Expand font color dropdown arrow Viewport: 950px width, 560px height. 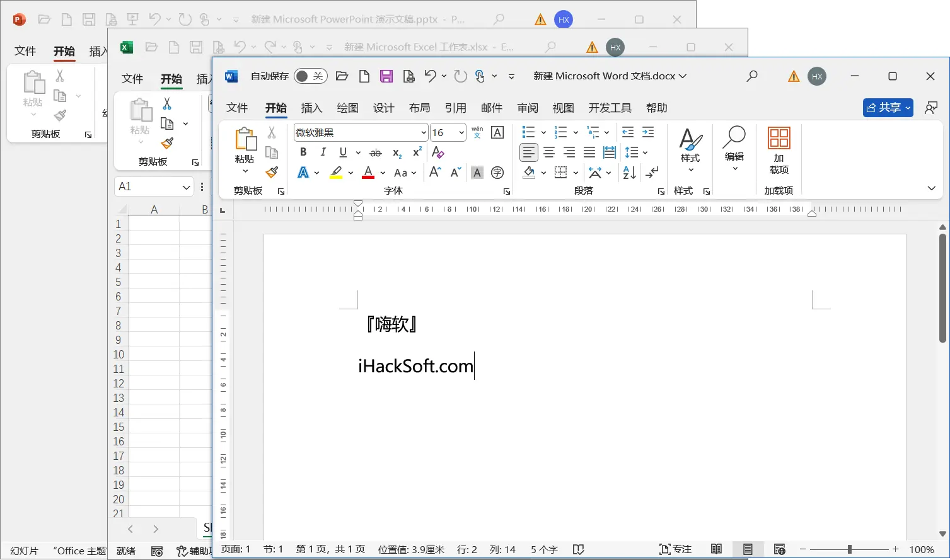pyautogui.click(x=383, y=173)
